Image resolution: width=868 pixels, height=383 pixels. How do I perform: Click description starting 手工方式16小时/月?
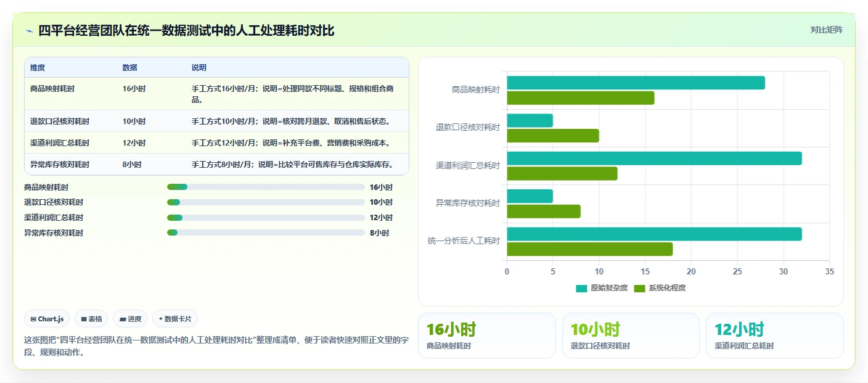[293, 94]
